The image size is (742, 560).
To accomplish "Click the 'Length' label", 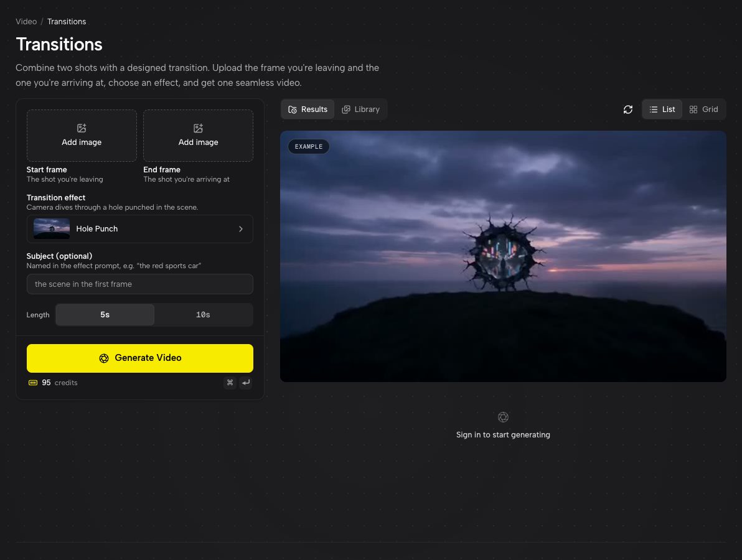I will pos(38,315).
